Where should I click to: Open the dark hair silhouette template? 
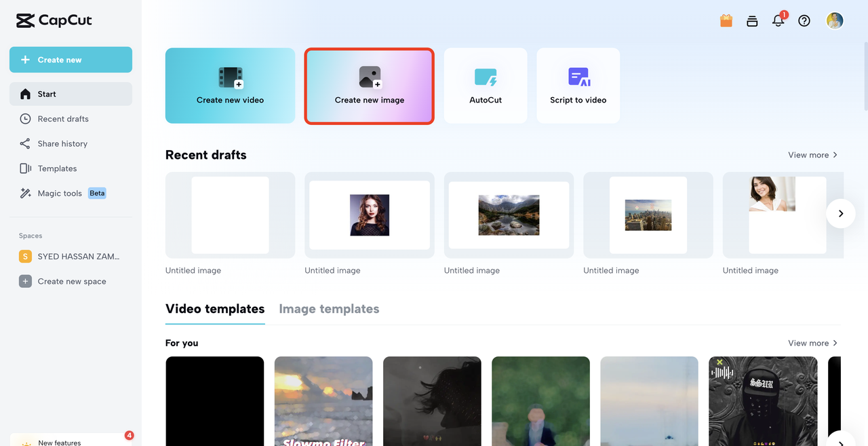point(433,401)
